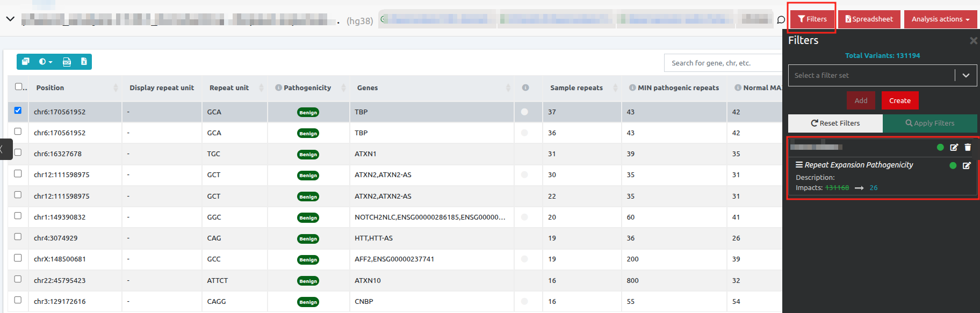The height and width of the screenshot is (313, 980).
Task: Toggle the Repeat Expansion Pathogenicity green status dot
Action: [x=953, y=165]
